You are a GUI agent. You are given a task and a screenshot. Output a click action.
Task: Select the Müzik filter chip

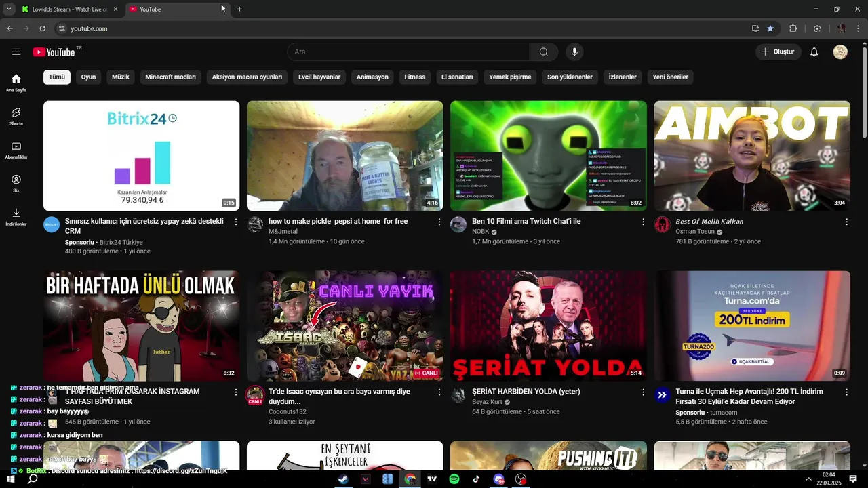pos(120,77)
